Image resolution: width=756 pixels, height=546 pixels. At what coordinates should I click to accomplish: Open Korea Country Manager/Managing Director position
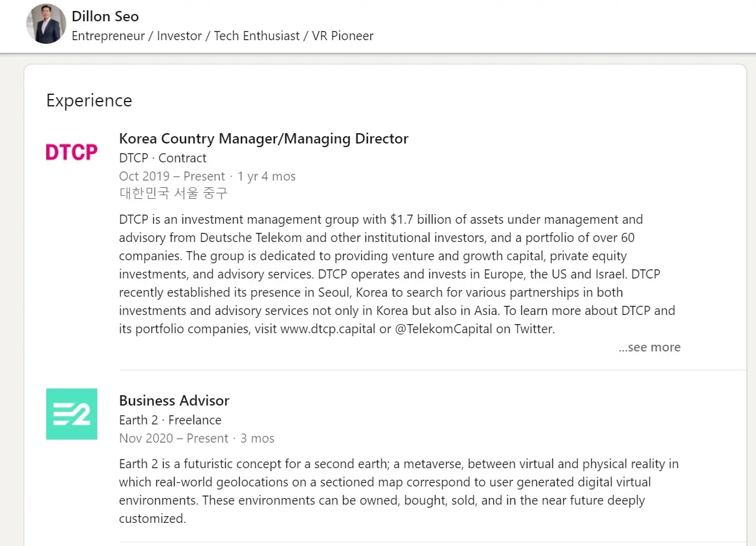[x=263, y=139]
